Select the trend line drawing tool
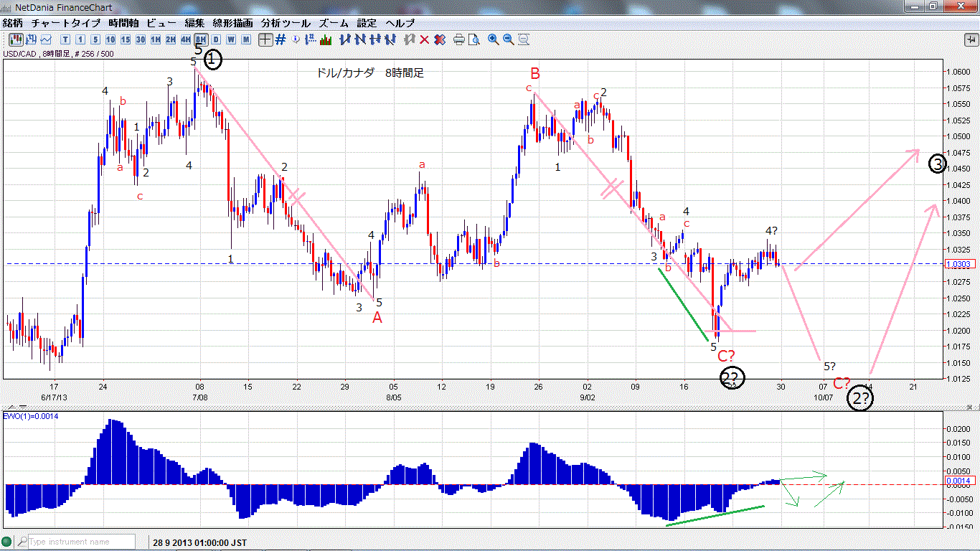 (345, 39)
